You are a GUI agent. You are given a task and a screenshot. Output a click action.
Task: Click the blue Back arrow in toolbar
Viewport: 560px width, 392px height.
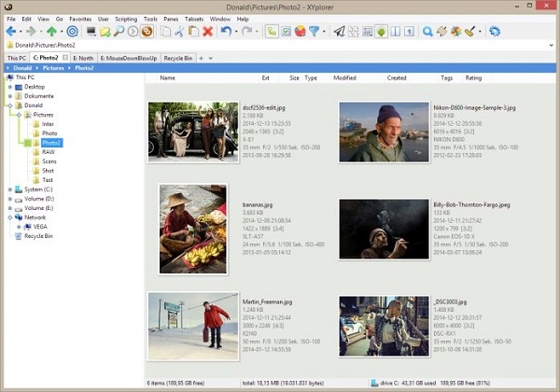pos(12,31)
